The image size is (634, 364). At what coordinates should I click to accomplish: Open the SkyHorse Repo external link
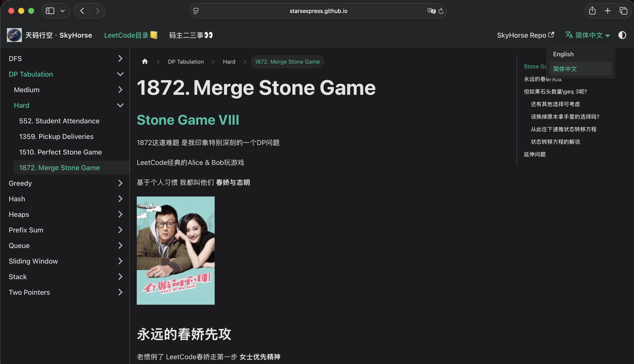tap(526, 35)
